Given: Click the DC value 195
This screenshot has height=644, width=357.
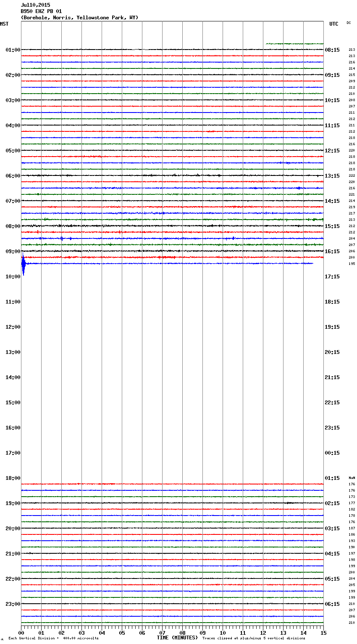Looking at the screenshot, I should 352,264.
